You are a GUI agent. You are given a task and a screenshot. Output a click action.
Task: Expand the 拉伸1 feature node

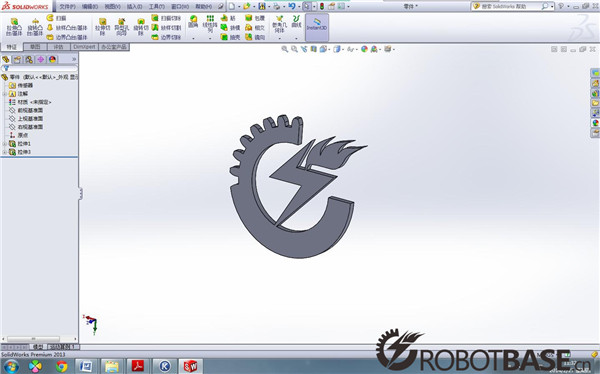pos(4,144)
